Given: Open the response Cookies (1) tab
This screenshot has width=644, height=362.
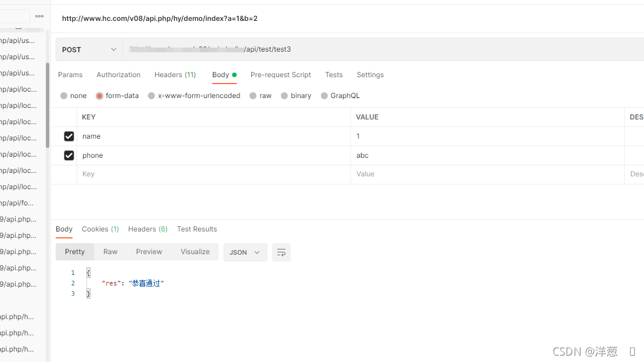Looking at the screenshot, I should [x=100, y=229].
